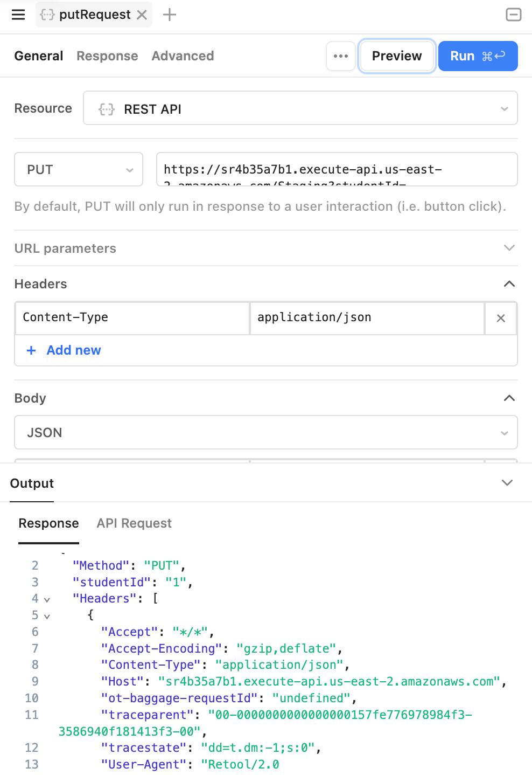Switch to the Advanced tab
532x775 pixels.
(x=183, y=56)
